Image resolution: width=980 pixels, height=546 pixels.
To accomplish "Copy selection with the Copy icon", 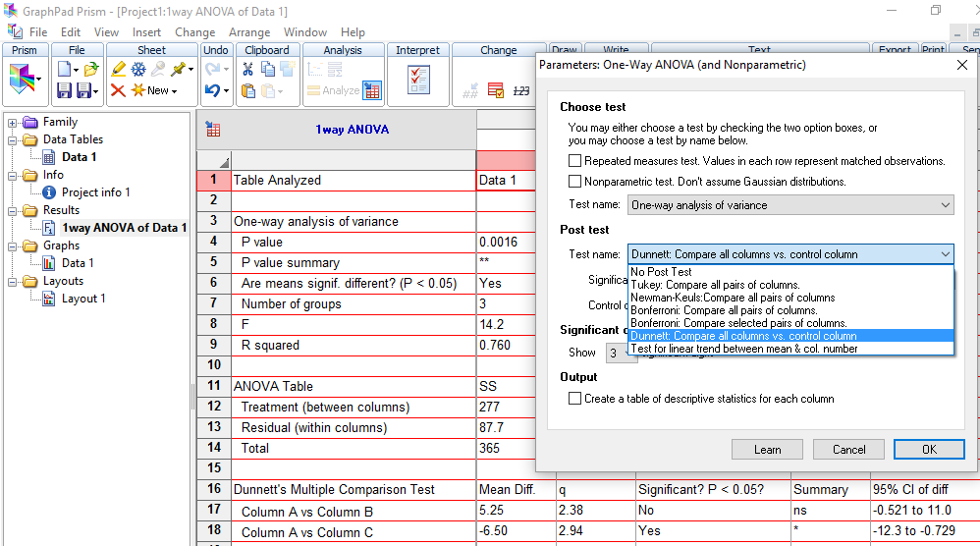I will click(267, 70).
